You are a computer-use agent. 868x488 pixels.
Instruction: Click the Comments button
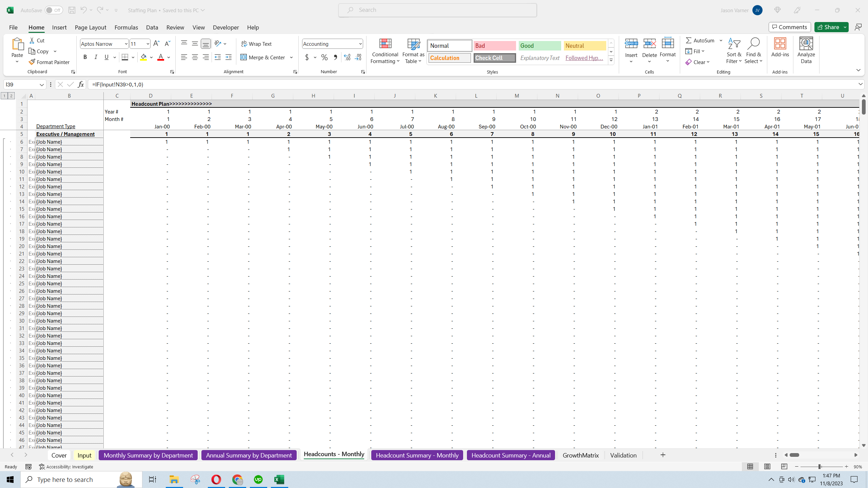coord(790,27)
